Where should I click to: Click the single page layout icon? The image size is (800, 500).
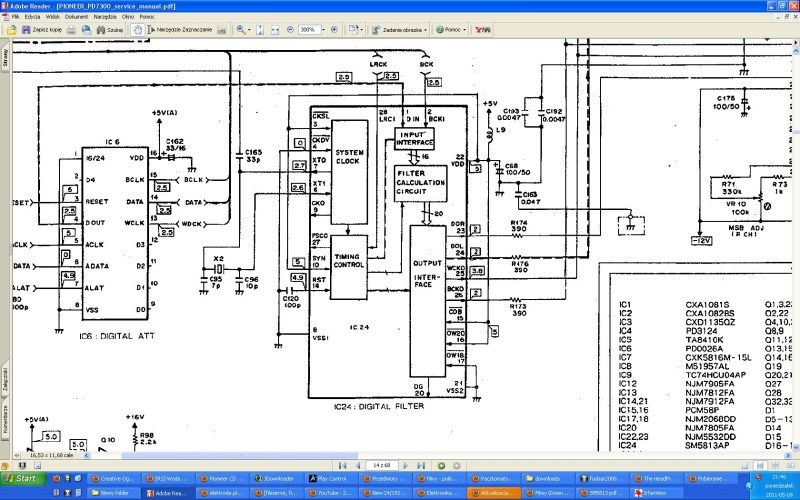coord(745,465)
